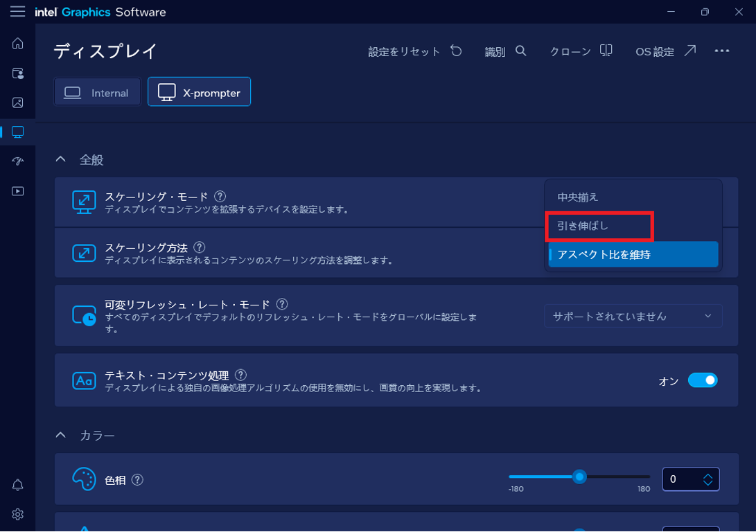Choose 引き伸ばし from the dropdown list
756x532 pixels.
pyautogui.click(x=633, y=226)
